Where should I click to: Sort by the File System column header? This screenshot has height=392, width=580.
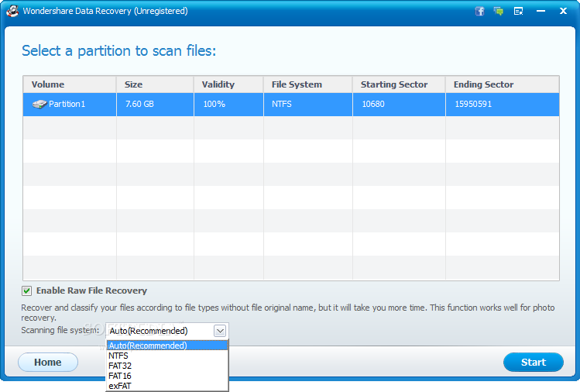307,84
